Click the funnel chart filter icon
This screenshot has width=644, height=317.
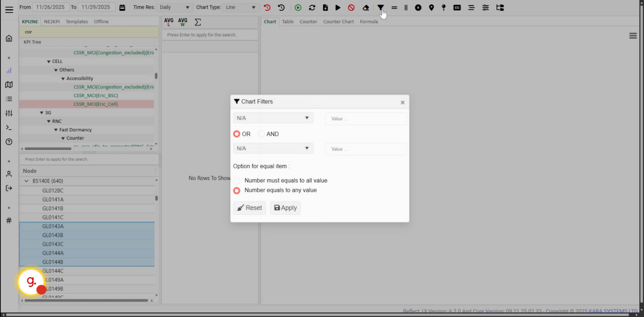380,7
